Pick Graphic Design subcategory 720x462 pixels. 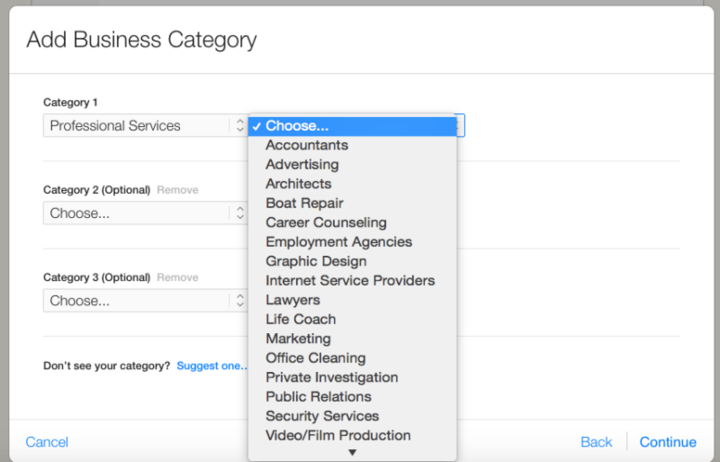[316, 261]
